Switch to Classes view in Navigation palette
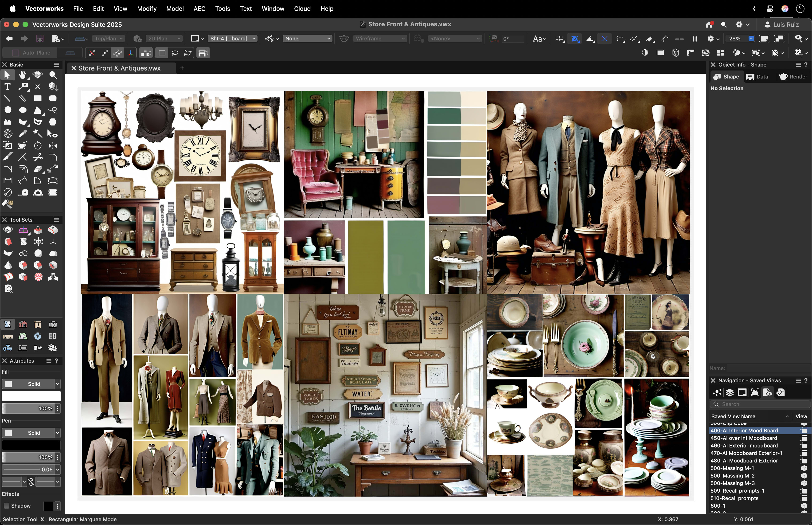The width and height of the screenshot is (812, 525). [x=717, y=392]
